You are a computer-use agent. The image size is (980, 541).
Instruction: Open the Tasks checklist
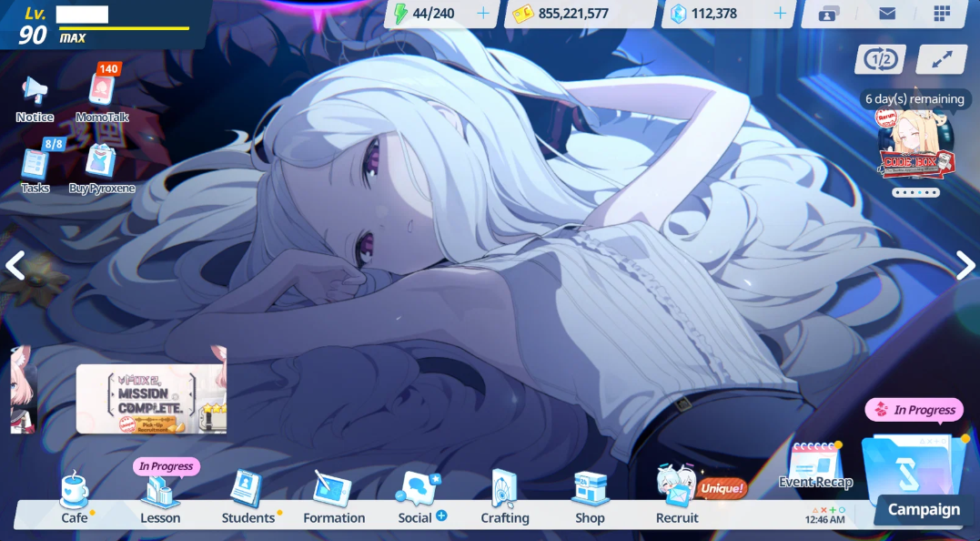pos(35,164)
